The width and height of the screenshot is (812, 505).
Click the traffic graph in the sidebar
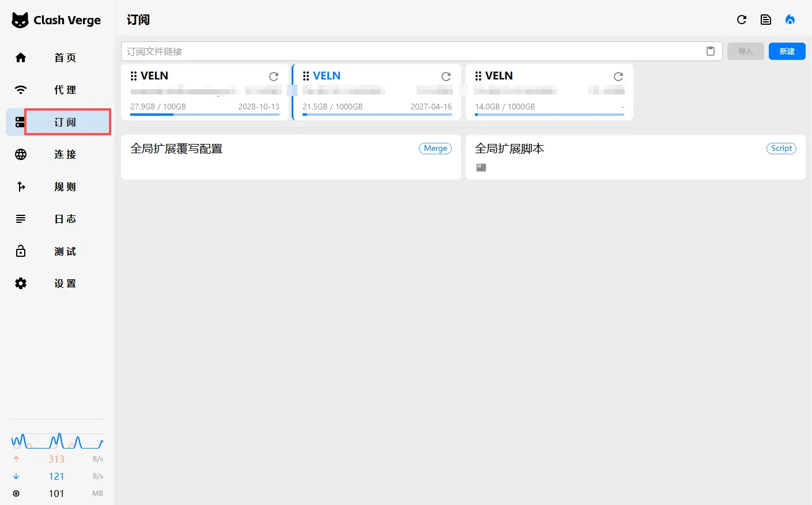[x=57, y=442]
